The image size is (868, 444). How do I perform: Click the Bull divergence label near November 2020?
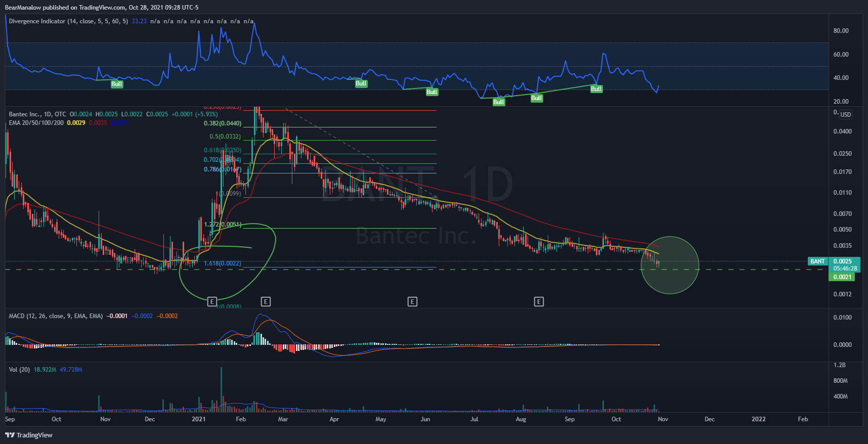117,84
